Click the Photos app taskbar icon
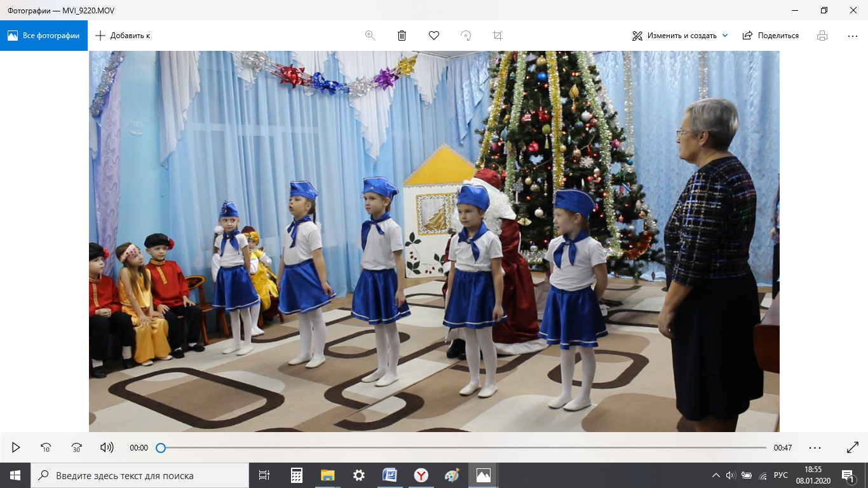This screenshot has width=868, height=488. click(x=483, y=475)
